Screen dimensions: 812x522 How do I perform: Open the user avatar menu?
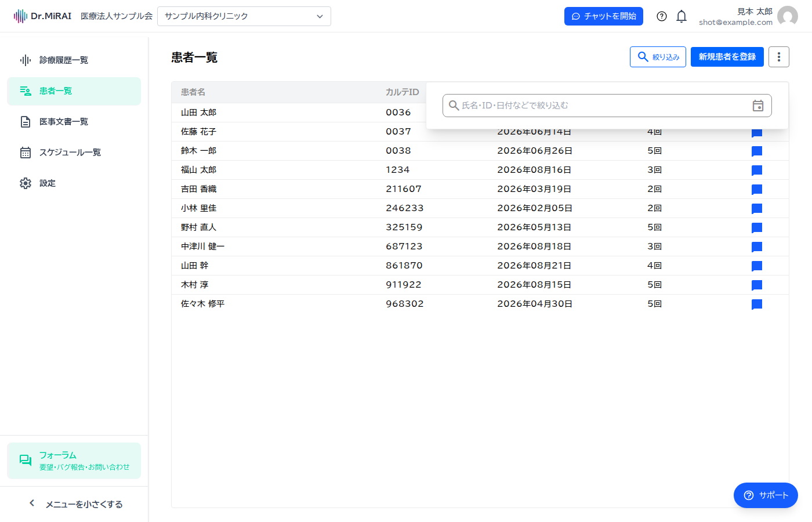pos(788,16)
